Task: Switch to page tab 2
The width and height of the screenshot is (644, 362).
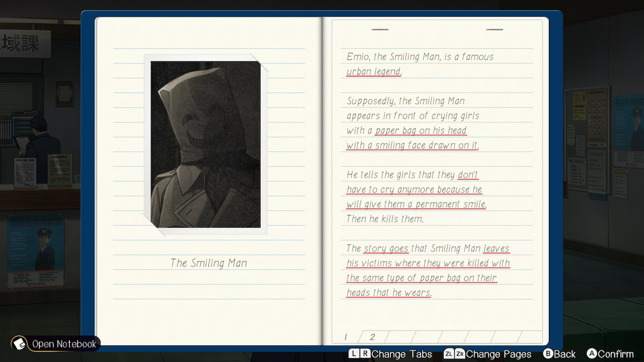Action: (373, 337)
